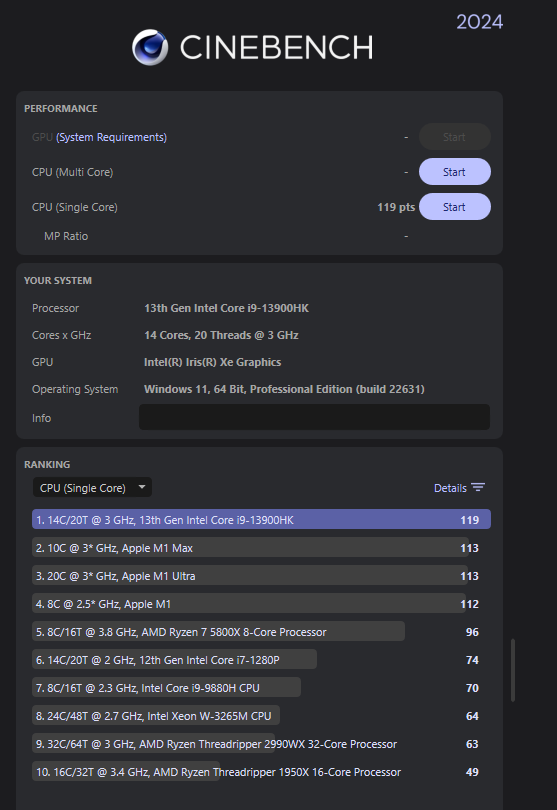557x810 pixels.
Task: Click the Cinebench sphere logo icon
Action: [x=150, y=47]
